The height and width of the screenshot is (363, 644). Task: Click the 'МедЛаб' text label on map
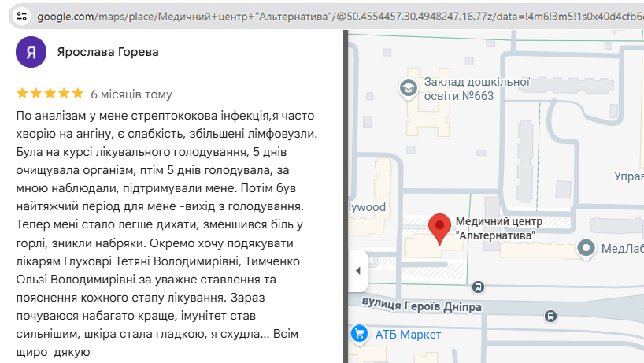click(622, 250)
